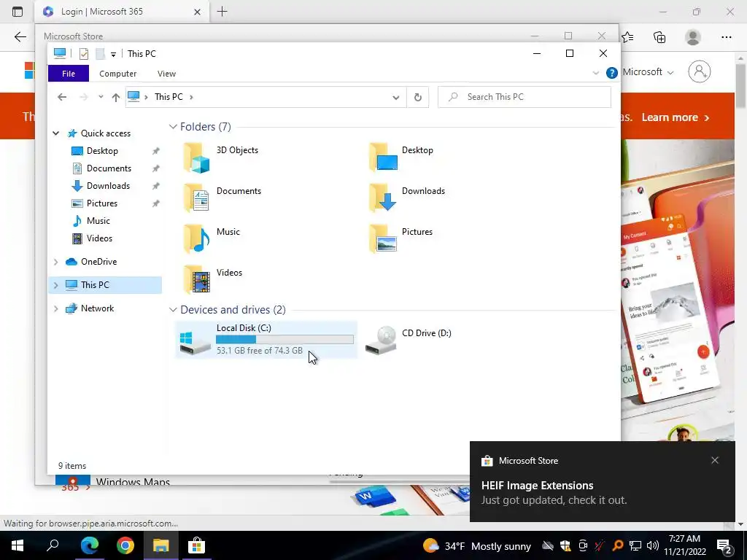Click the New folder icon in title bar
The width and height of the screenshot is (747, 560).
100,54
